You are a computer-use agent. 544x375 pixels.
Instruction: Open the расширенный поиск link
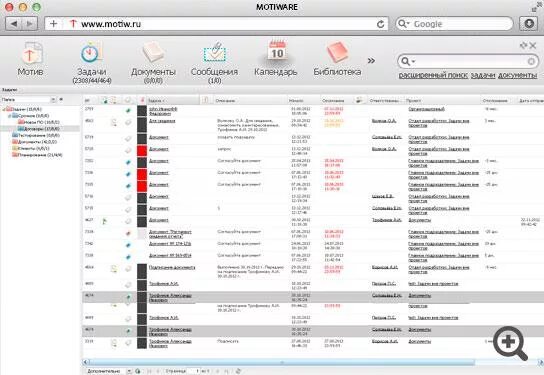(433, 75)
